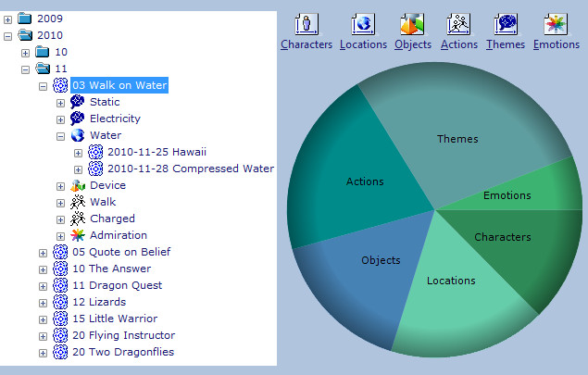This screenshot has height=375, width=588.
Task: Click the 2010 open folder icon
Action: click(25, 35)
